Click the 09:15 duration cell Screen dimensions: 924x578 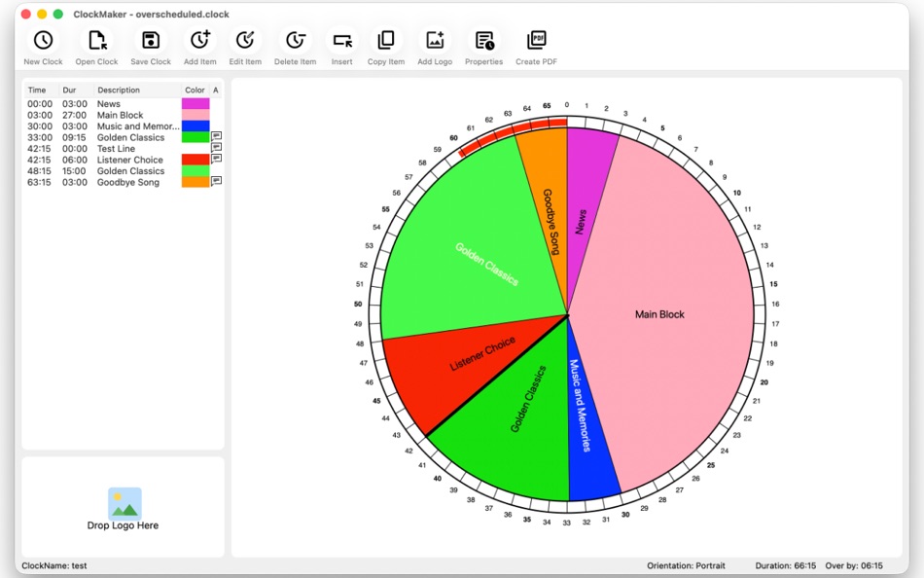point(75,137)
